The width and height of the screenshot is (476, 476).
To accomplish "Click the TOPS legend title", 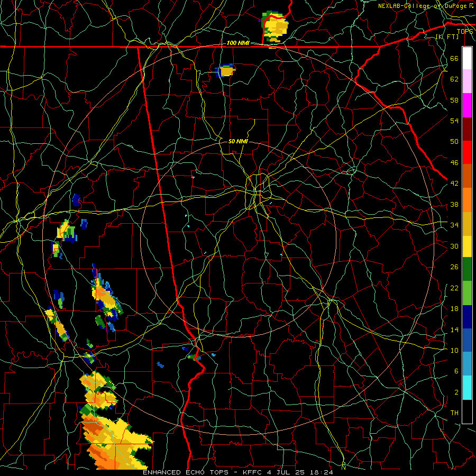I will point(465,31).
